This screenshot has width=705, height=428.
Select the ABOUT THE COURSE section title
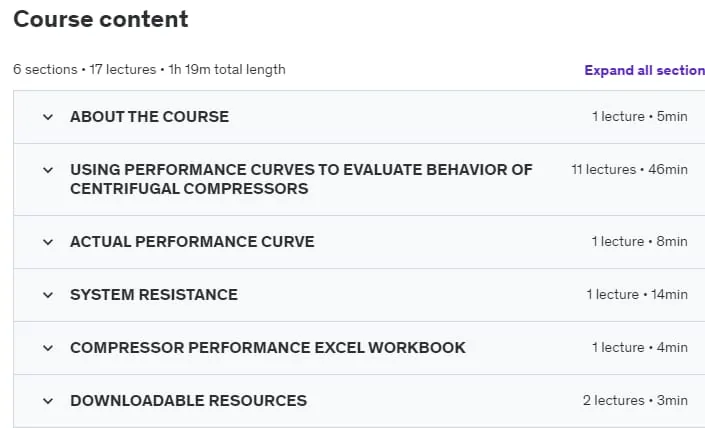(149, 117)
